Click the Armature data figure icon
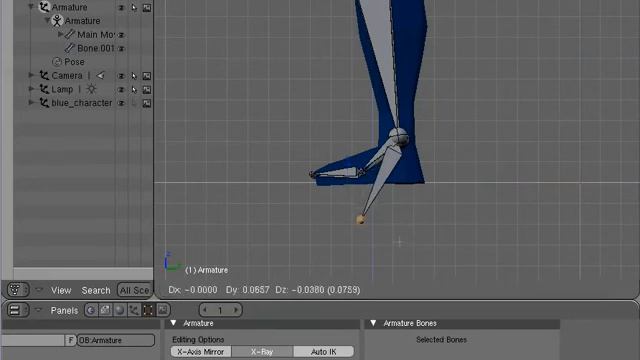 [57, 20]
